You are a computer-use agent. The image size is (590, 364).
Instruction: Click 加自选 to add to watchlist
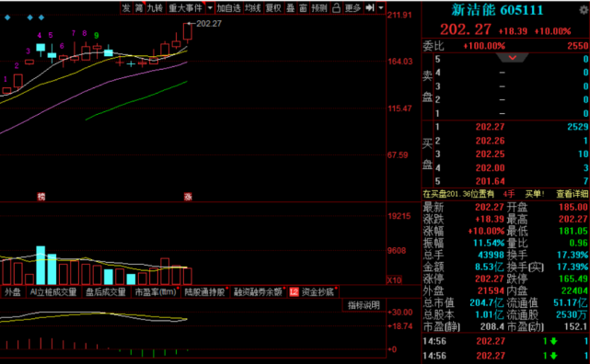[x=229, y=8]
